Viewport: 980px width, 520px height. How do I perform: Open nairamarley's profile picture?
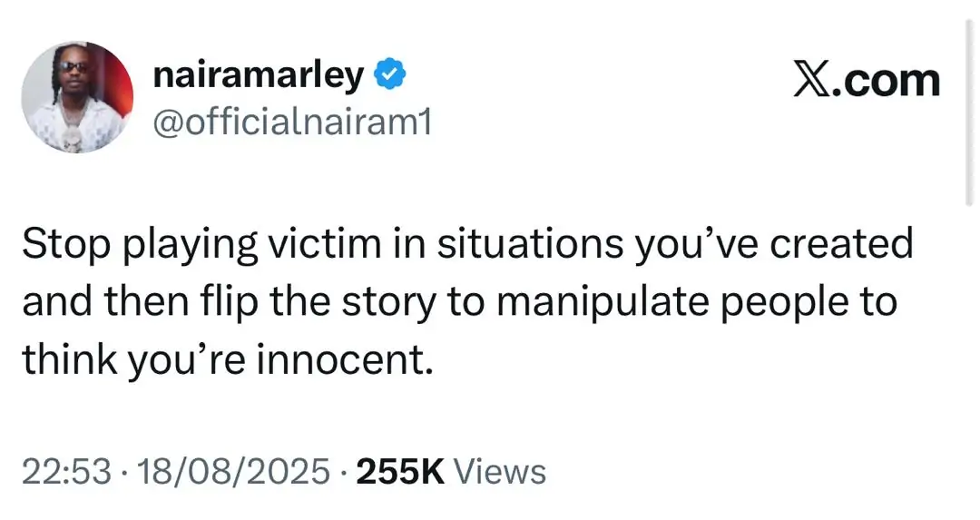[x=77, y=96]
